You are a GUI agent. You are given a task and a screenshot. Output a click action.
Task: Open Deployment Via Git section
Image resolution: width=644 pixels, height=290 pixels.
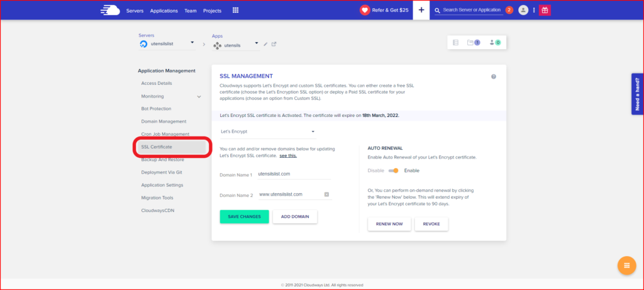[162, 172]
